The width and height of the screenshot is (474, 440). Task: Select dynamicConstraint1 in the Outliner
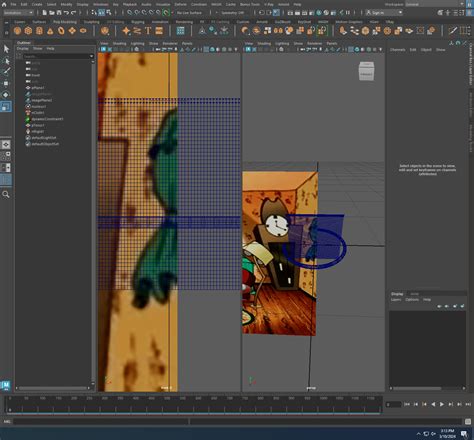(x=47, y=119)
